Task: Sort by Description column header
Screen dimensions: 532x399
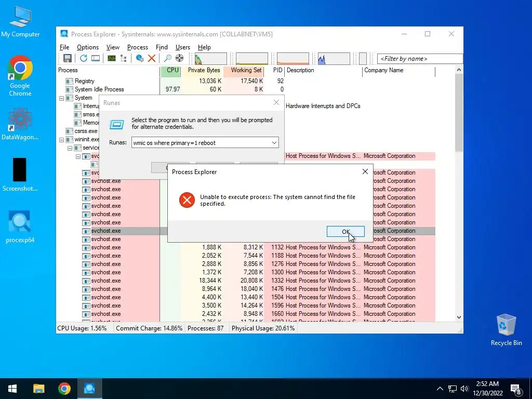Action: pos(323,70)
